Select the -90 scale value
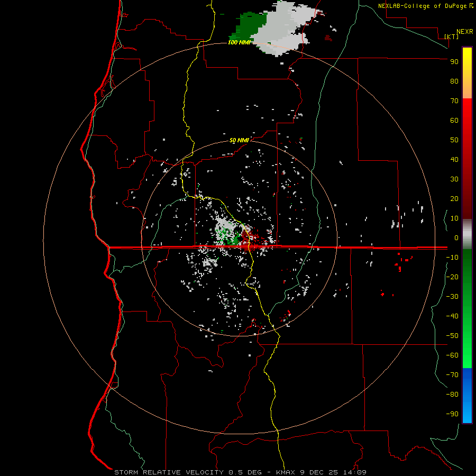The width and height of the screenshot is (476, 476). pos(452,414)
